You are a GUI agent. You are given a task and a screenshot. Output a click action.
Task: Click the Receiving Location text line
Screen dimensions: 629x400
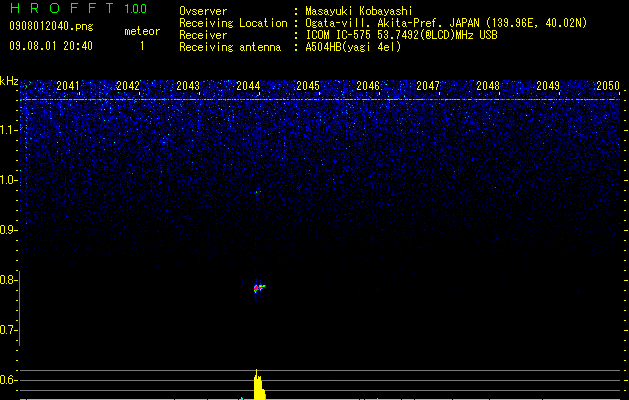(x=383, y=23)
